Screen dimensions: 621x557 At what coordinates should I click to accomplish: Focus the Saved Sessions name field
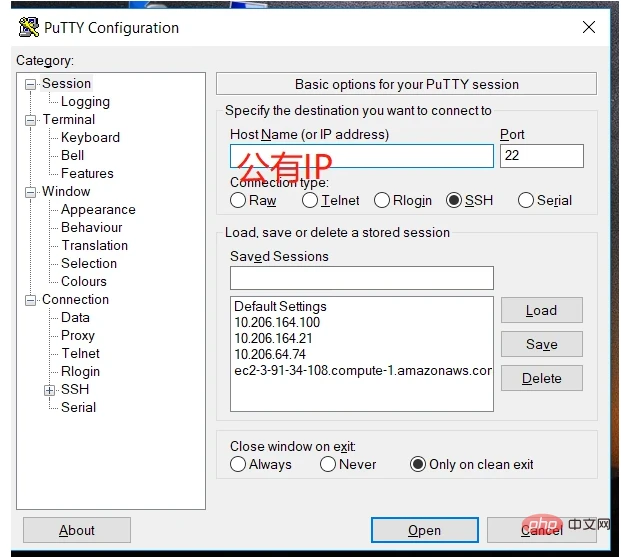tap(362, 278)
